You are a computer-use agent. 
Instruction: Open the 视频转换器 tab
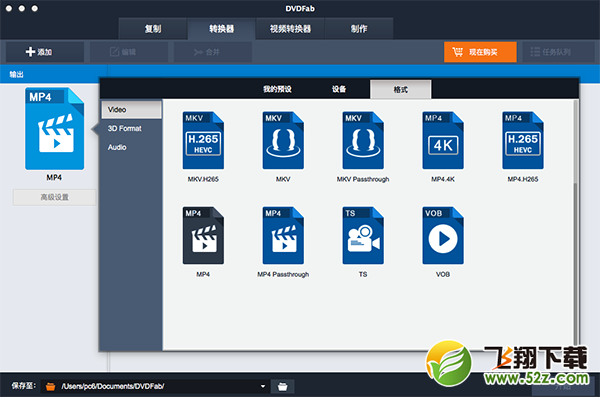[x=290, y=29]
